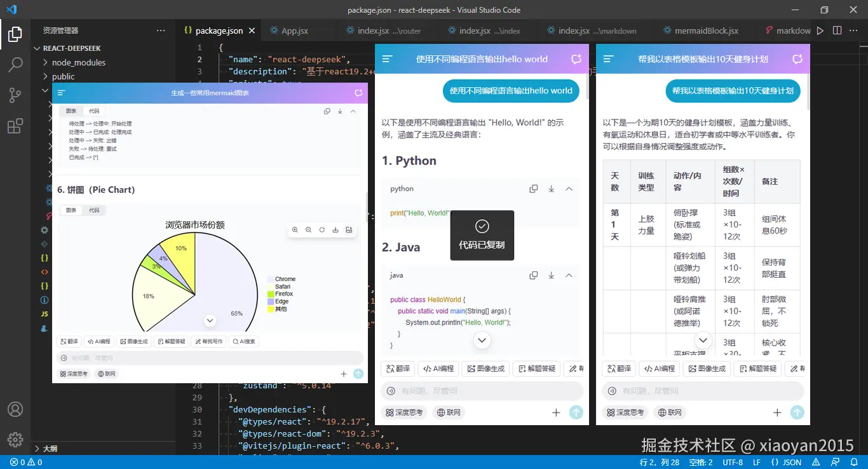Viewport: 868px width, 469px height.
Task: Collapse the state diagram code block
Action: (x=353, y=111)
